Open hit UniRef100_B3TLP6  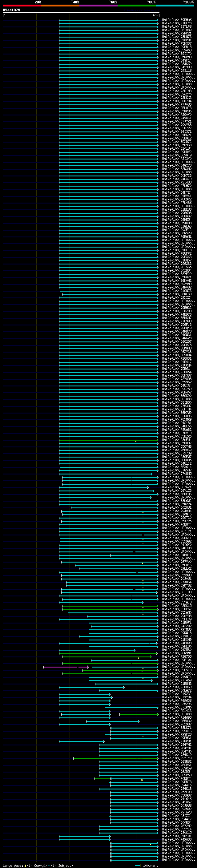(x=177, y=26)
